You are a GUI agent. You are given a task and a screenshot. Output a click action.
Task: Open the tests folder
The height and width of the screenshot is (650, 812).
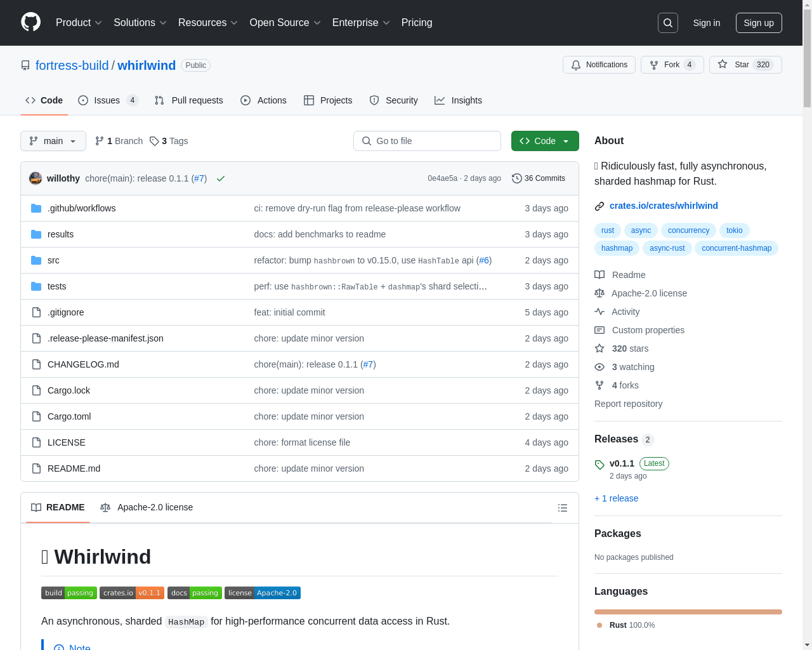coord(56,286)
